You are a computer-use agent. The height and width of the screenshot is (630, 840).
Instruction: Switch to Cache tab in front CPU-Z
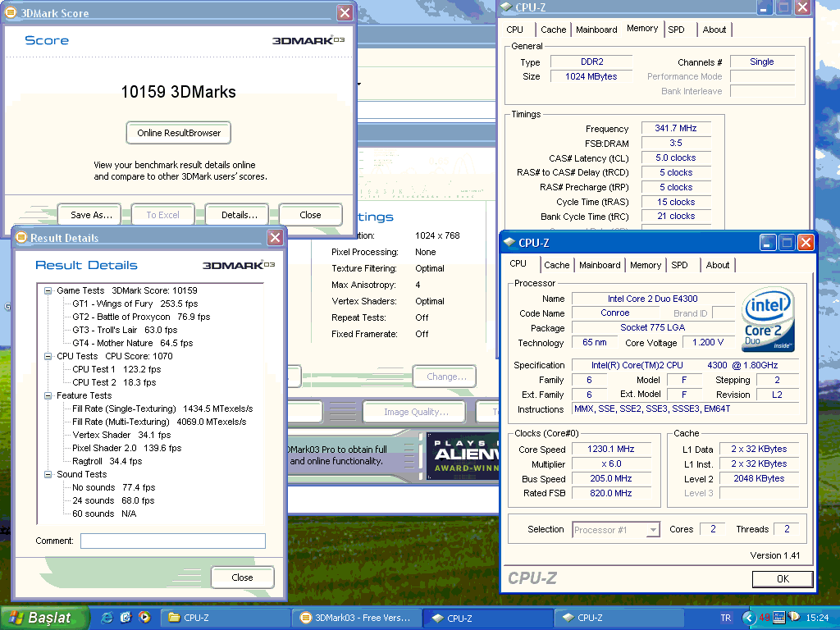click(x=557, y=265)
